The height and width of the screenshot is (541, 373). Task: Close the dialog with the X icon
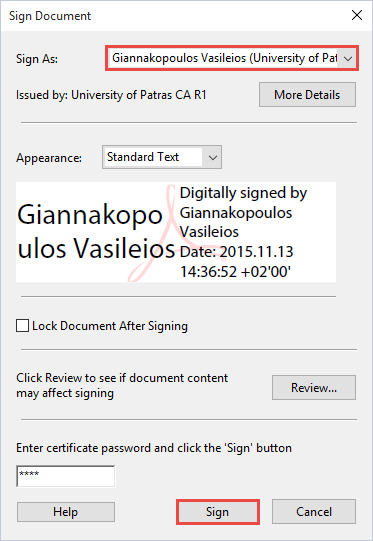(x=357, y=15)
